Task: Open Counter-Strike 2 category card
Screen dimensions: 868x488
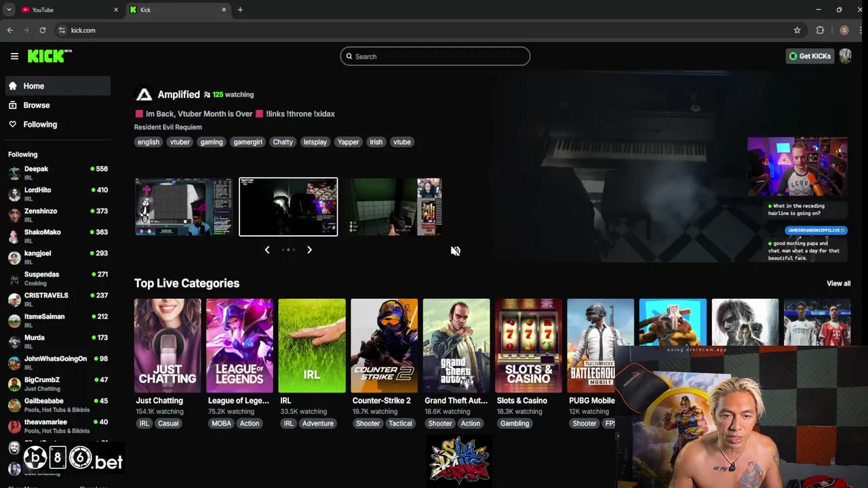Action: tap(384, 346)
